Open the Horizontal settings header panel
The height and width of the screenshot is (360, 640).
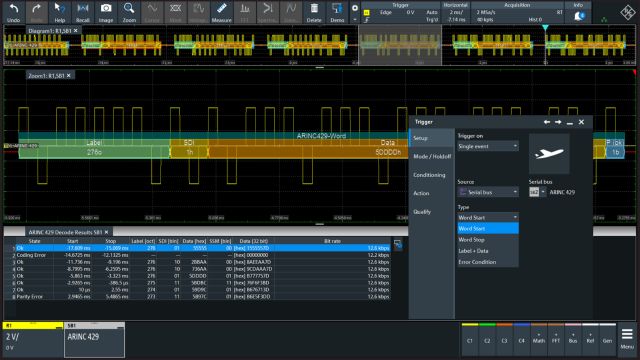tap(456, 13)
